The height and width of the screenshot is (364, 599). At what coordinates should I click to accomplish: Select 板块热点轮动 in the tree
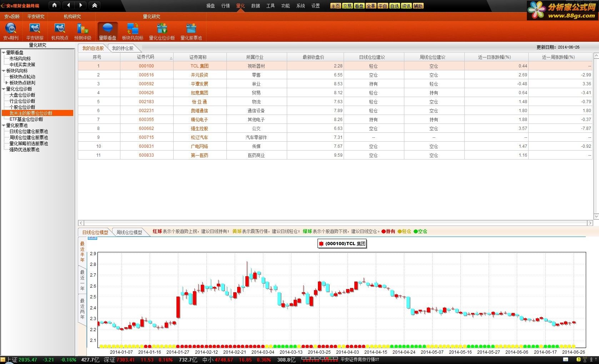[x=22, y=77]
